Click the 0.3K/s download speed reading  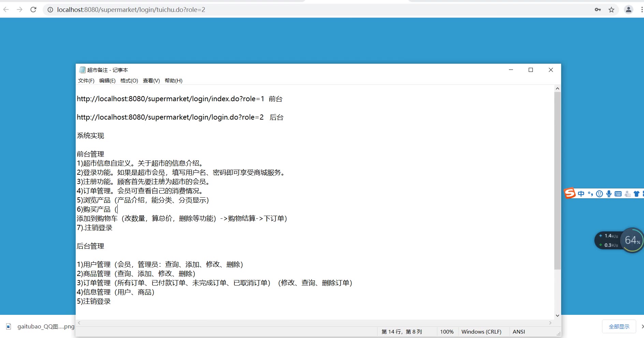click(609, 245)
